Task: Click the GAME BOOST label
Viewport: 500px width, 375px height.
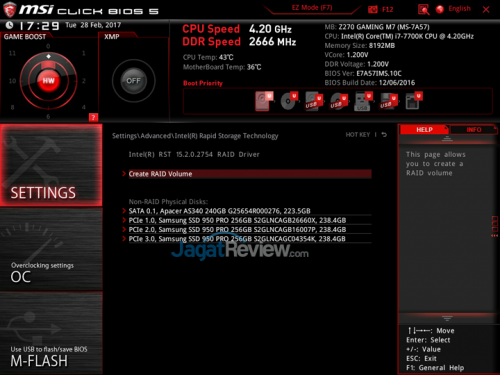Action: point(25,37)
